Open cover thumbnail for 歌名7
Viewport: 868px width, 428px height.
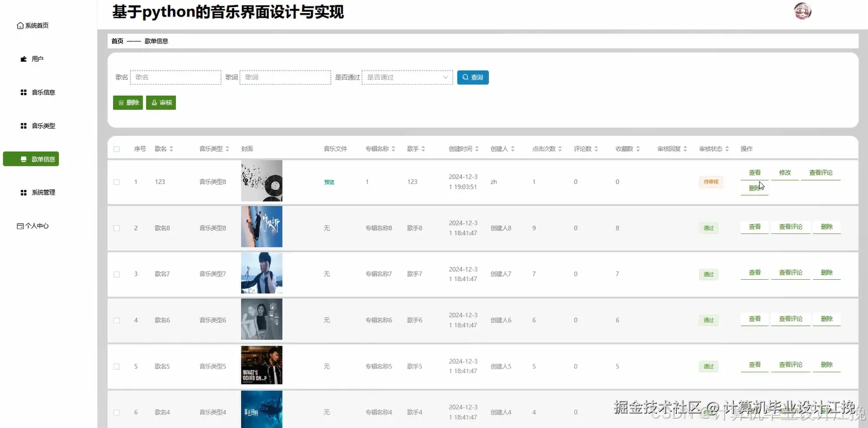tap(261, 273)
